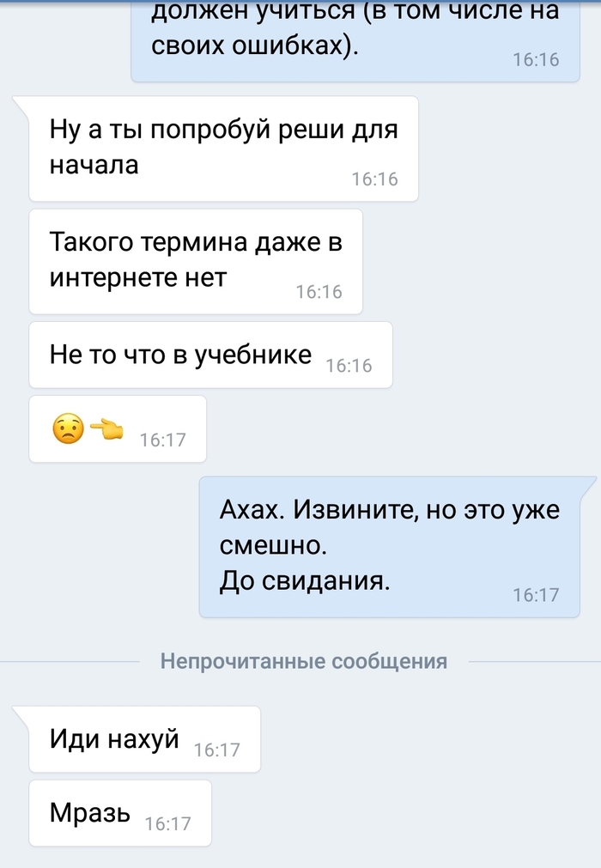Select the outgoing "Ахах. Извините" message

[390, 547]
